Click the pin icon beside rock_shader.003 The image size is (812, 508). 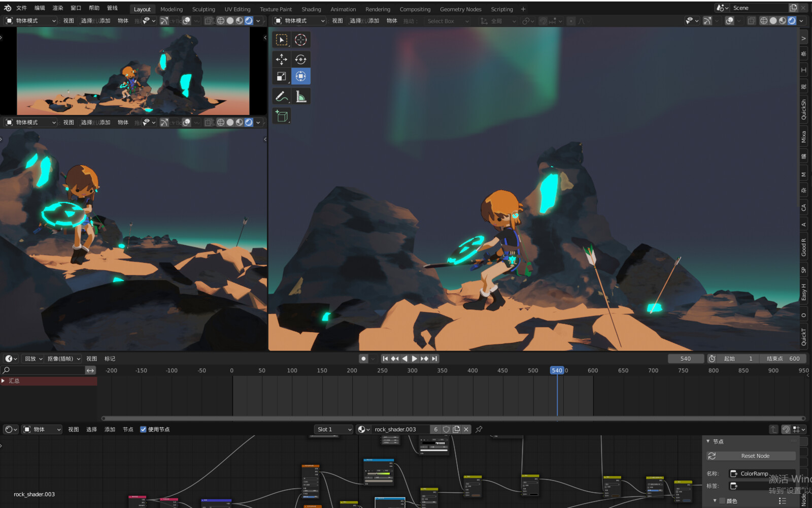click(479, 429)
